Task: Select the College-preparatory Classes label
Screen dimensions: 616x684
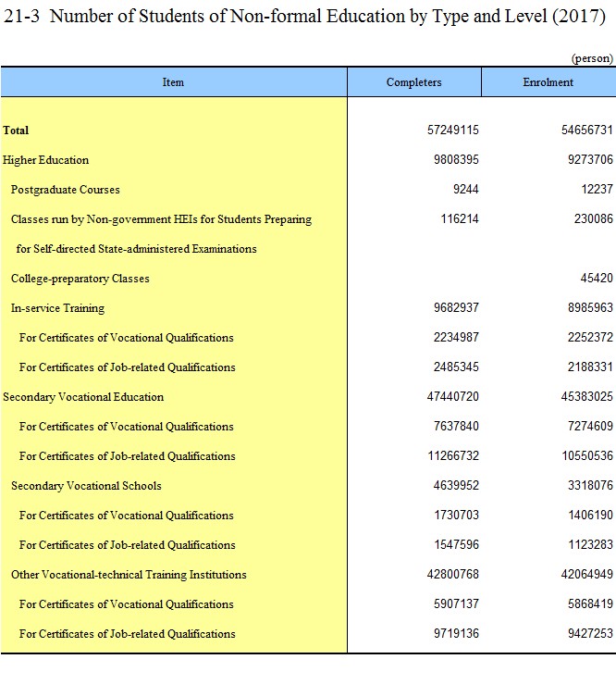Action: pos(80,279)
